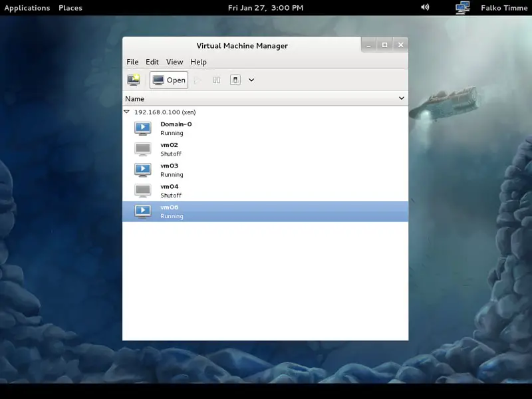This screenshot has width=532, height=399.
Task: Click the vm02 name text
Action: coord(170,145)
